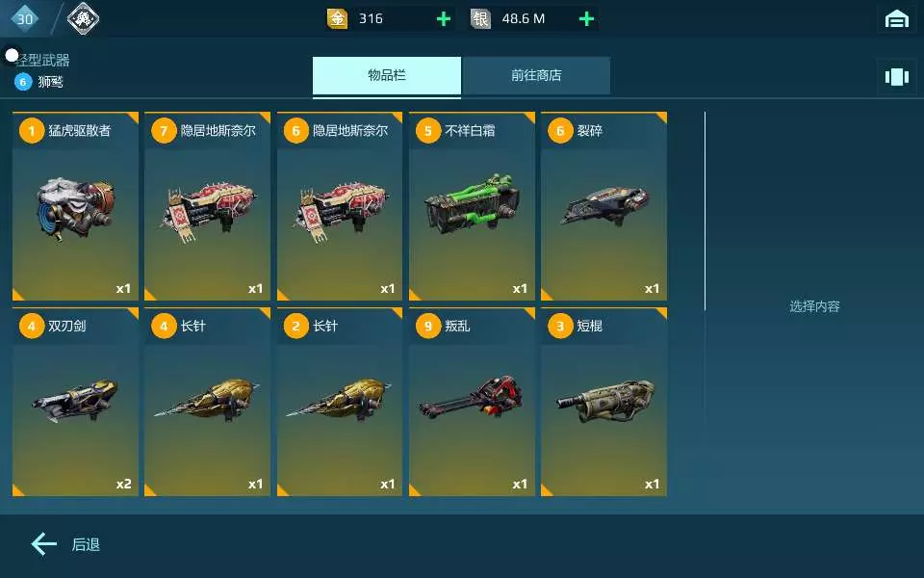Screen dimensions: 924x578
Task: Click the silver currency icon
Action: click(x=480, y=19)
